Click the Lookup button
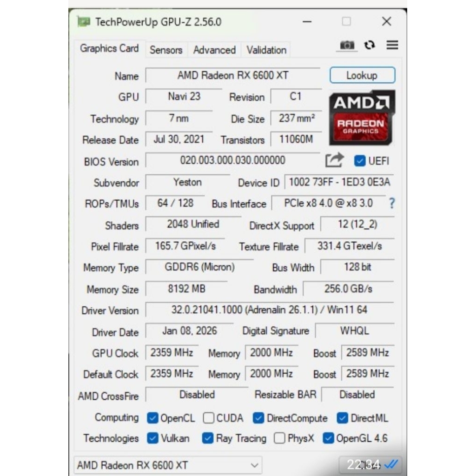476x476 pixels. coord(362,75)
